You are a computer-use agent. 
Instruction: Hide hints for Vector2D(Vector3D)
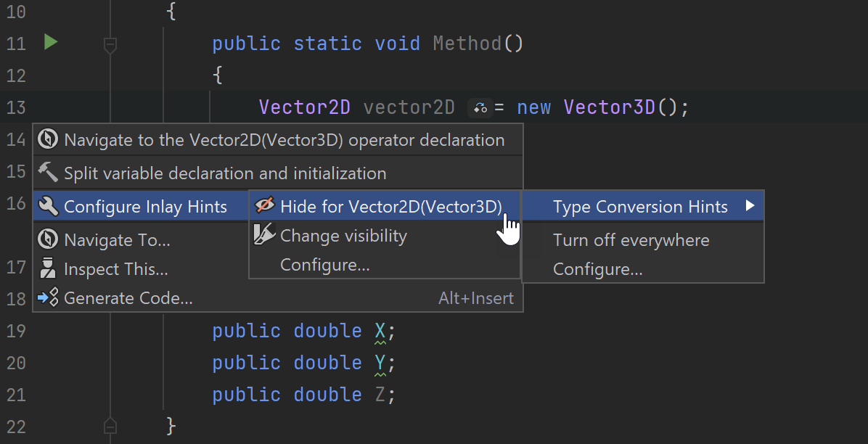click(390, 207)
